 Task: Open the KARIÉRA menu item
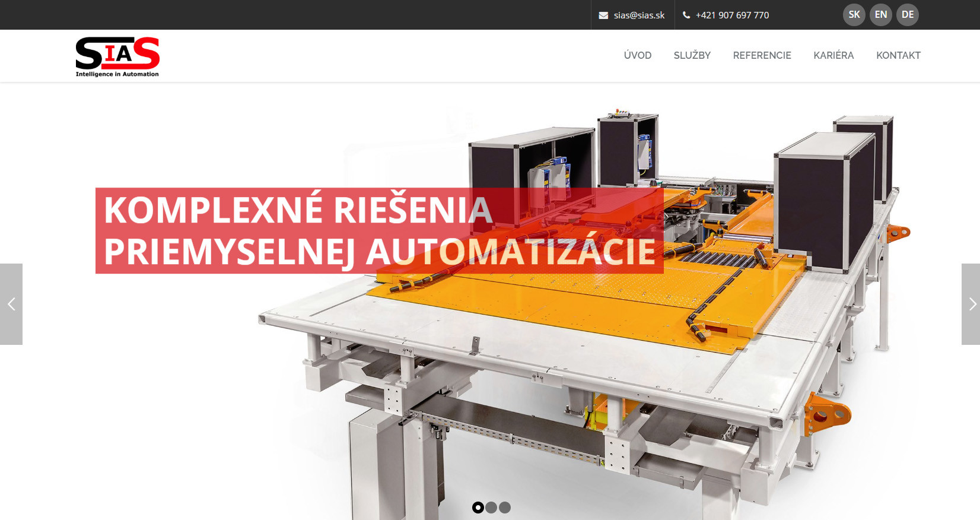[833, 55]
